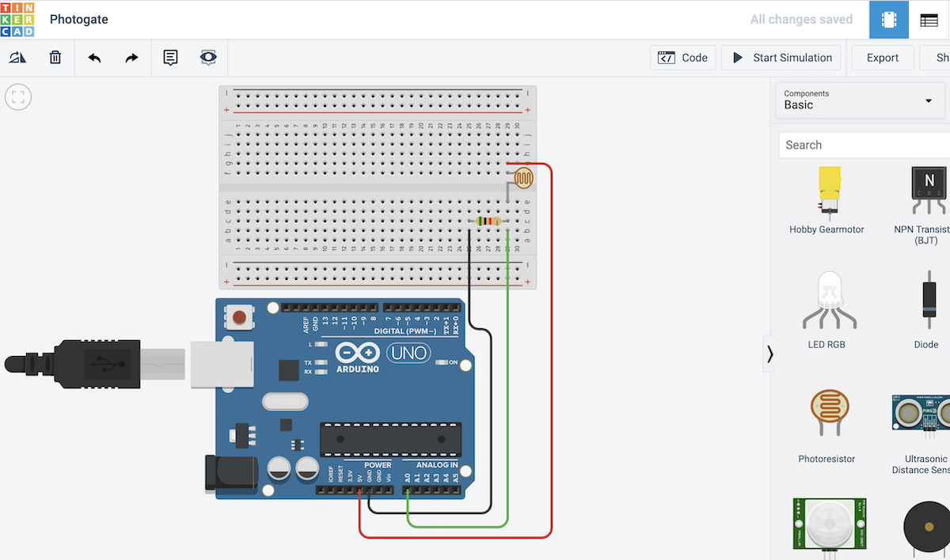Screen dimensions: 950x560
Task: Toggle the circuit chip view button
Action: [888, 19]
